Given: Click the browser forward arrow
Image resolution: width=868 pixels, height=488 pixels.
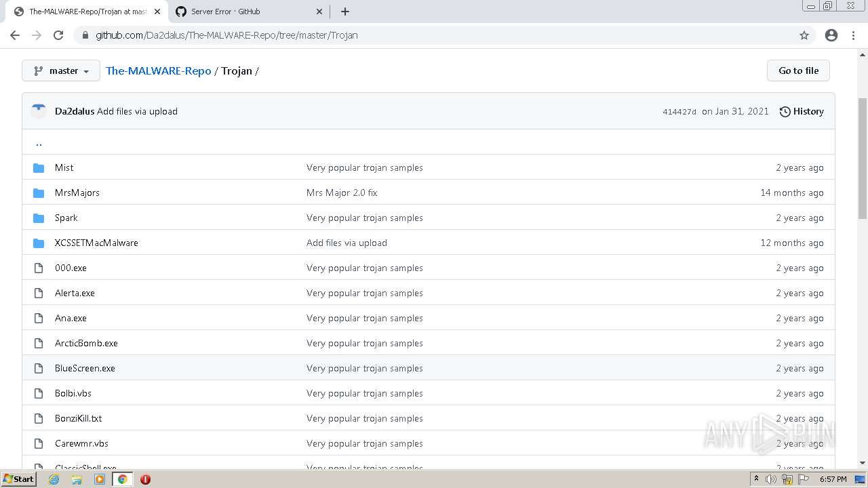Looking at the screenshot, I should click(x=37, y=35).
